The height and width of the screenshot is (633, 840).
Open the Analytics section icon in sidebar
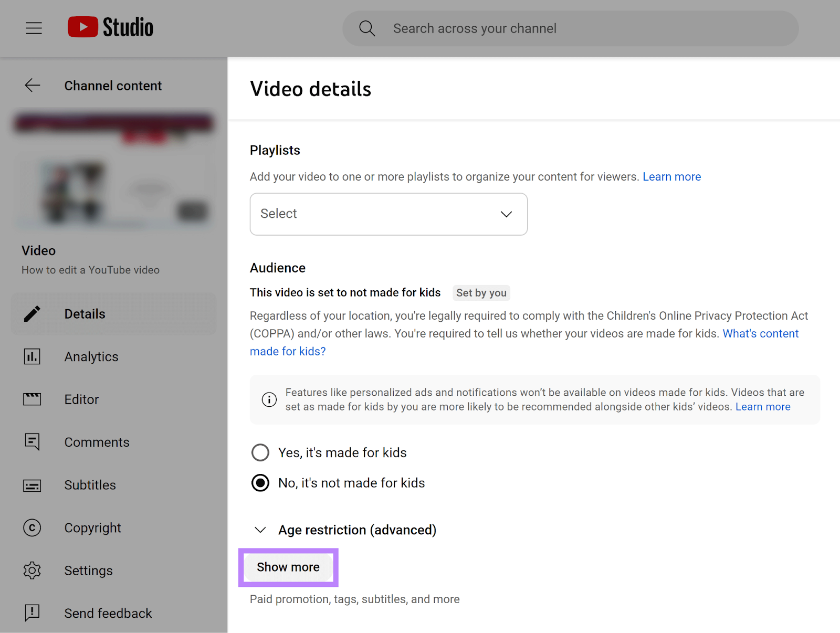tap(31, 356)
